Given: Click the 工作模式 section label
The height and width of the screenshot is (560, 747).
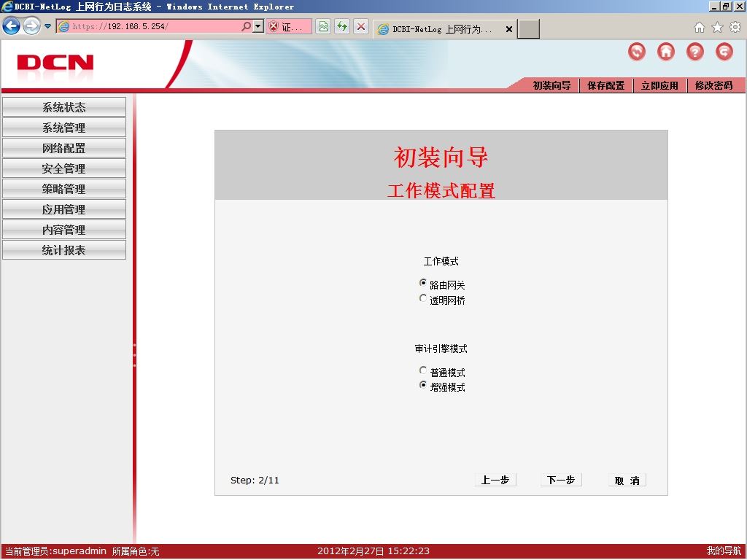Looking at the screenshot, I should click(x=441, y=262).
